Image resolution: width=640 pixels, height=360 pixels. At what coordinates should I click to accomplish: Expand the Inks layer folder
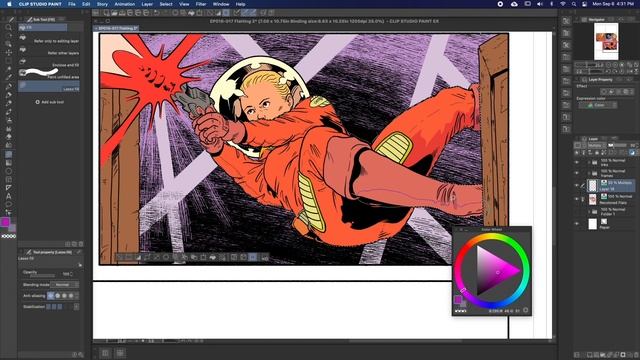click(589, 162)
